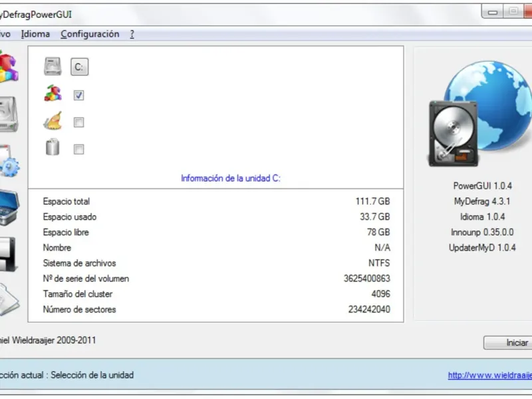Open the wieldraaijer website link

[490, 375]
